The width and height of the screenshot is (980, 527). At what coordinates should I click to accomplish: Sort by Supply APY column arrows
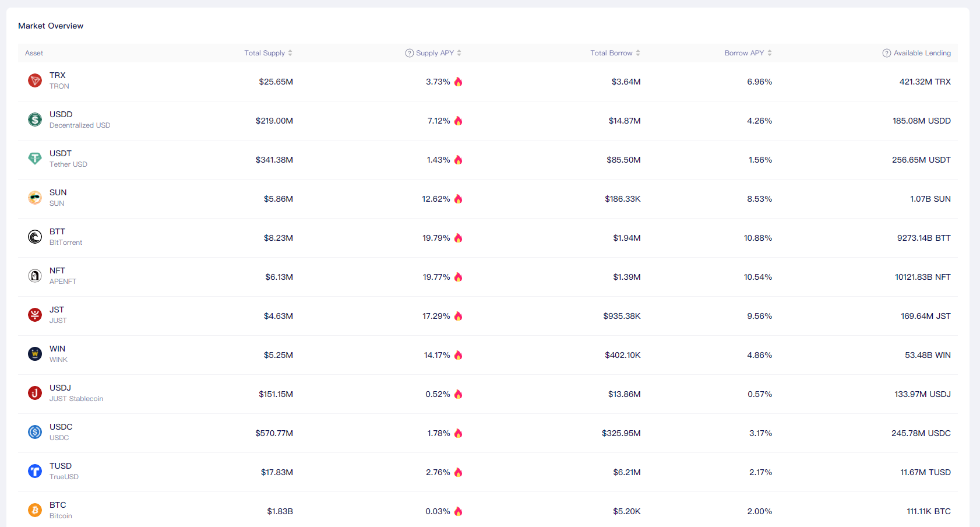pyautogui.click(x=459, y=53)
